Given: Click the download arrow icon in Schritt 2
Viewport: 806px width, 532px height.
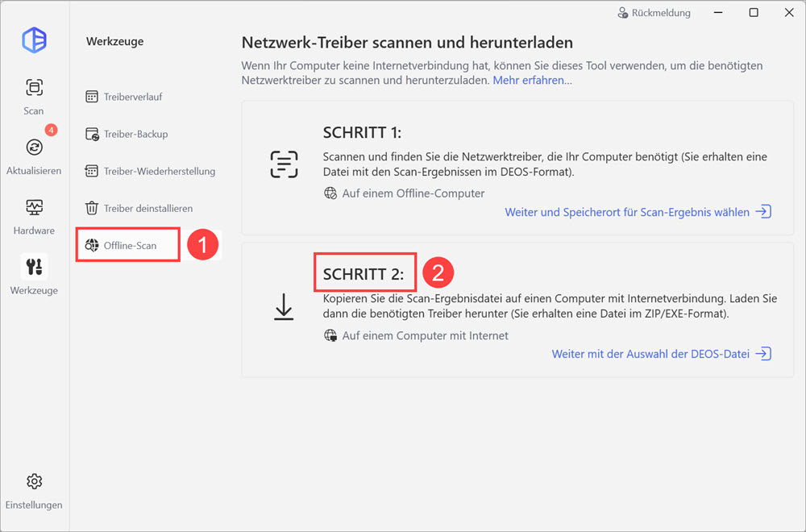Looking at the screenshot, I should 284,307.
